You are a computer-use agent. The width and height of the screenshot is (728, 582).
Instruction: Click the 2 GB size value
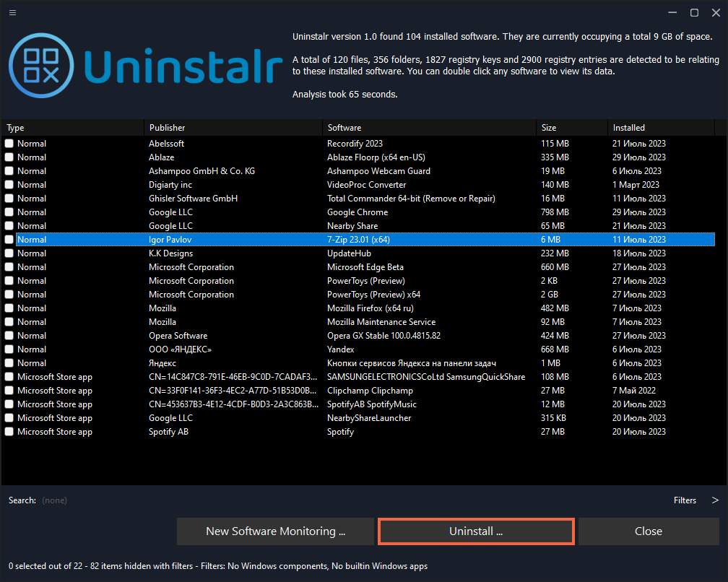pyautogui.click(x=550, y=294)
